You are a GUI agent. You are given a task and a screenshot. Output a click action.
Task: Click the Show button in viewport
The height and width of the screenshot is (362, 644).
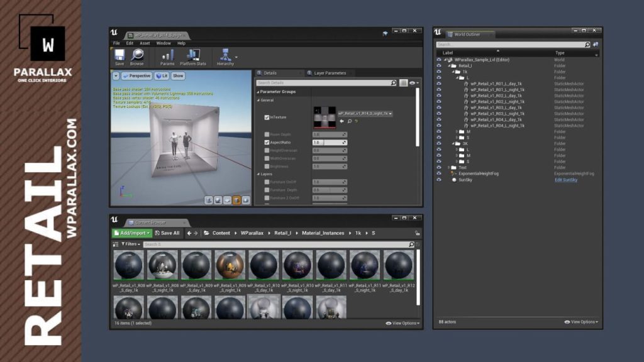point(178,76)
